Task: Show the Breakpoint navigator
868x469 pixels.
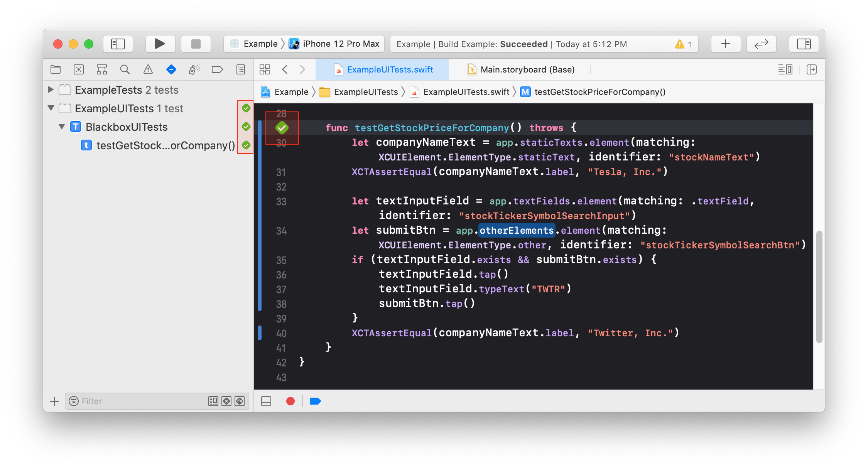Action: (x=218, y=69)
